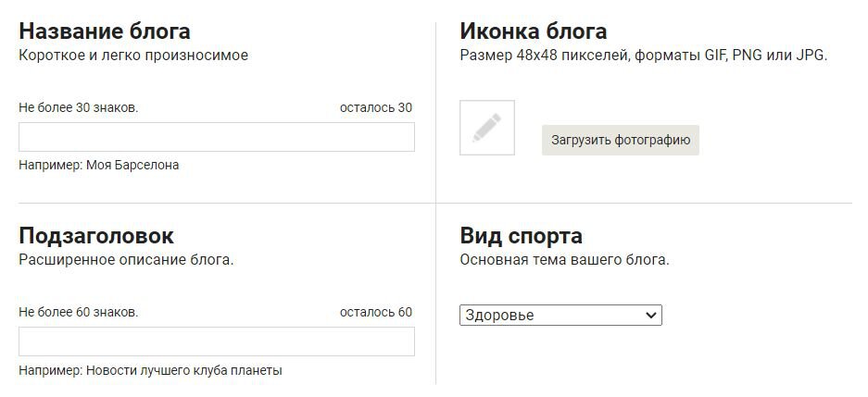Click the Загрузить фотографию button

[x=621, y=140]
